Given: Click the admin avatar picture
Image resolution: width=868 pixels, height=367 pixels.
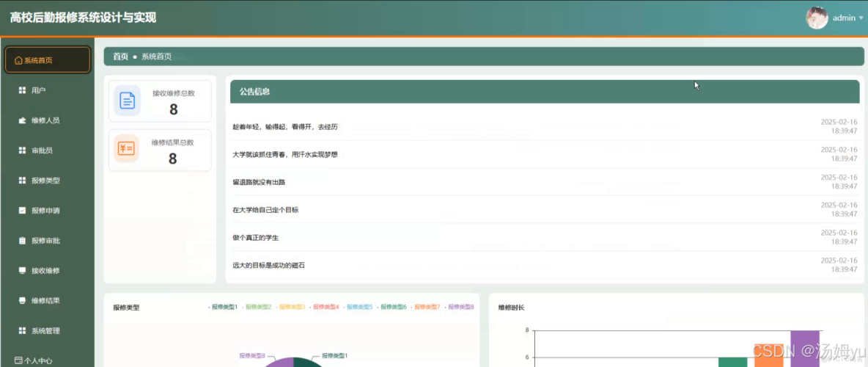Looking at the screenshot, I should point(817,18).
